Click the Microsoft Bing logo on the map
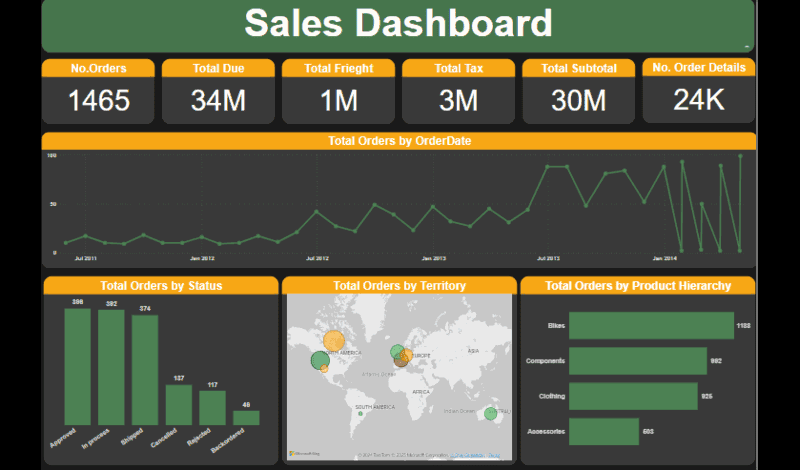 coord(305,453)
